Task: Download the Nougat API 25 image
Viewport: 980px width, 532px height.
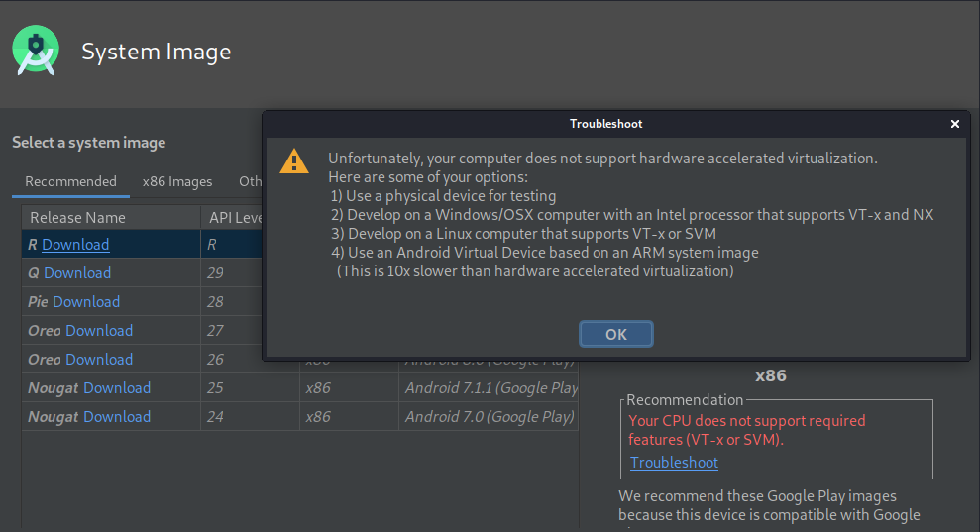Action: pyautogui.click(x=117, y=388)
